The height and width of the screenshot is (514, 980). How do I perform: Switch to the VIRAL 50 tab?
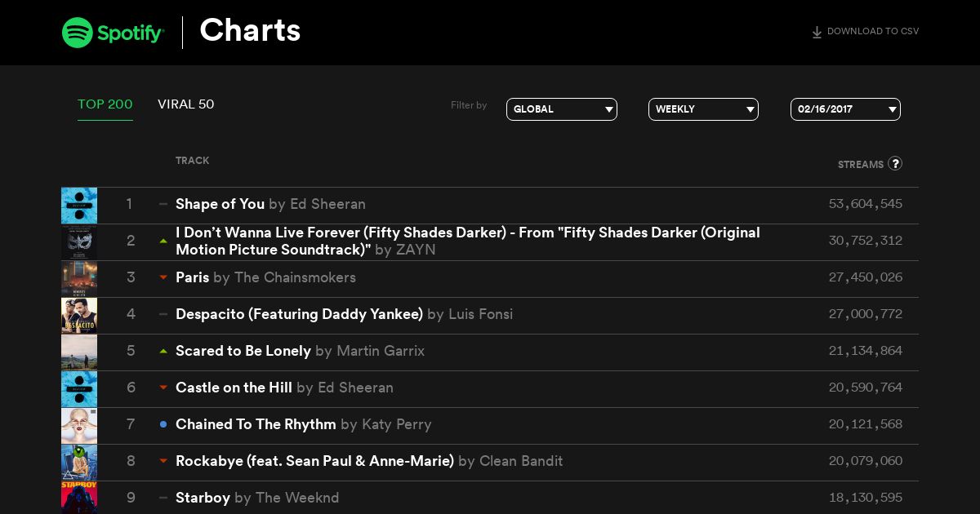(186, 104)
